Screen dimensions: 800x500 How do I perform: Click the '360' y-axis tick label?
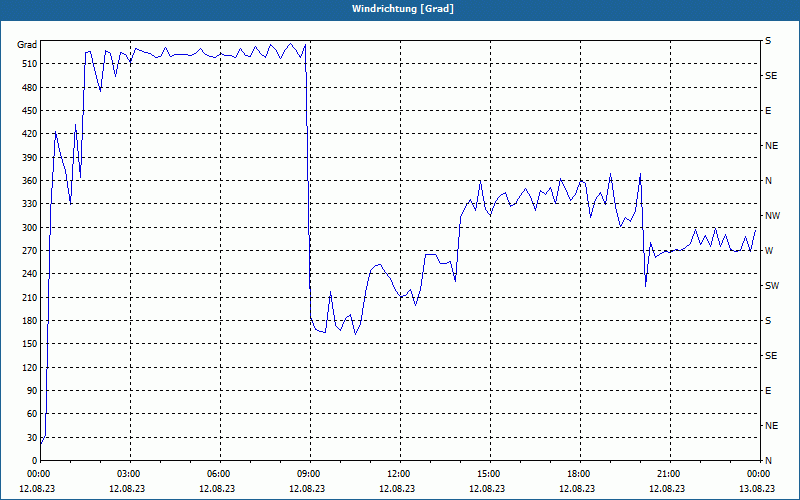[29, 181]
